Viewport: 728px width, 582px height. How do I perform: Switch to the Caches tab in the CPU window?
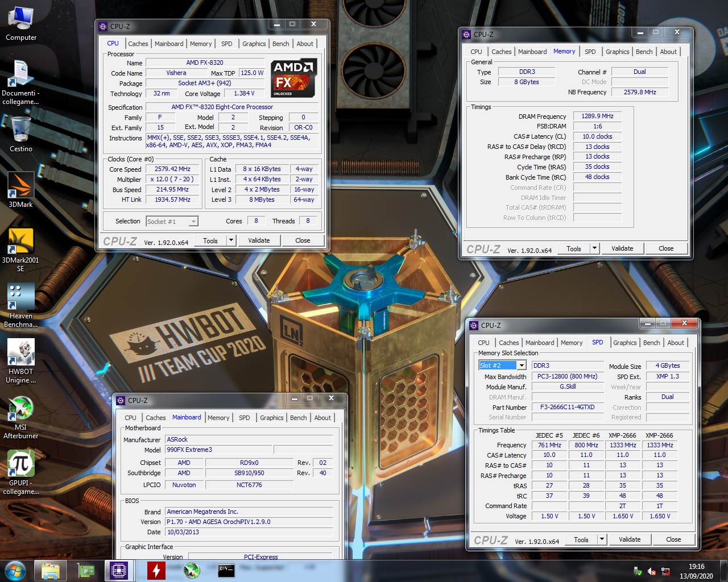(x=138, y=44)
